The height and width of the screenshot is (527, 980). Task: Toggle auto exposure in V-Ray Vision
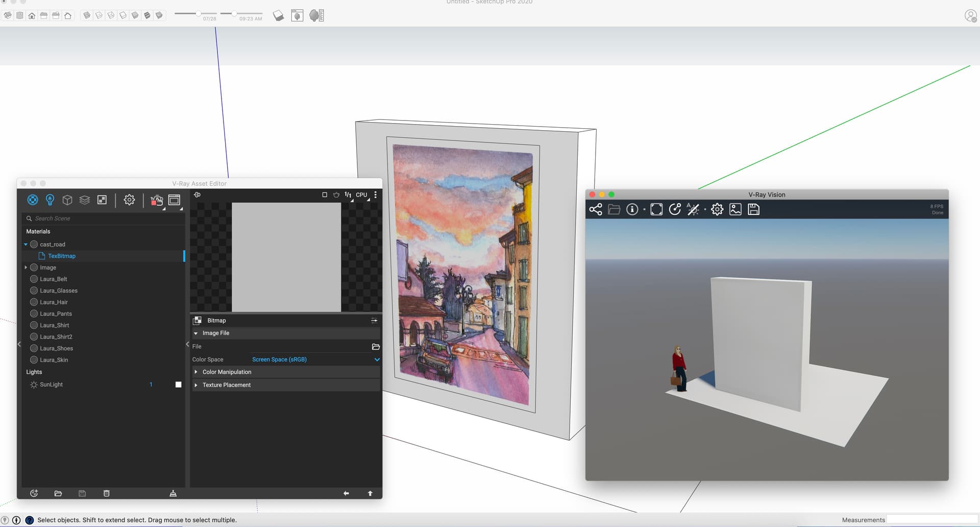(x=693, y=209)
